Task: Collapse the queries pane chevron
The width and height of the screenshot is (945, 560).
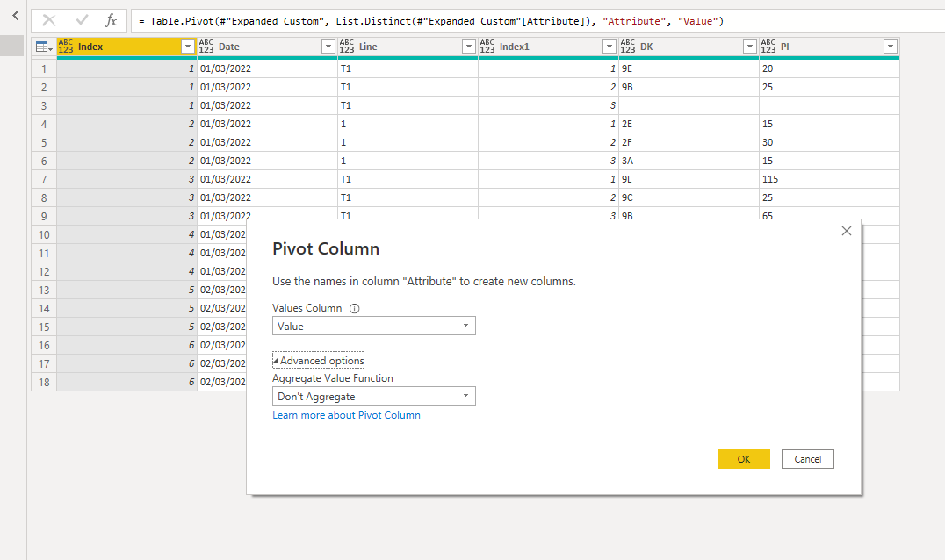Action: coord(16,16)
